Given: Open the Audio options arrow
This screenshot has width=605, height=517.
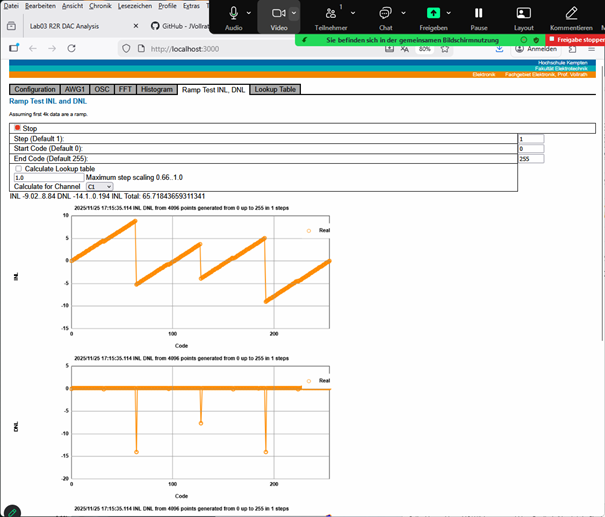Looking at the screenshot, I should [249, 13].
